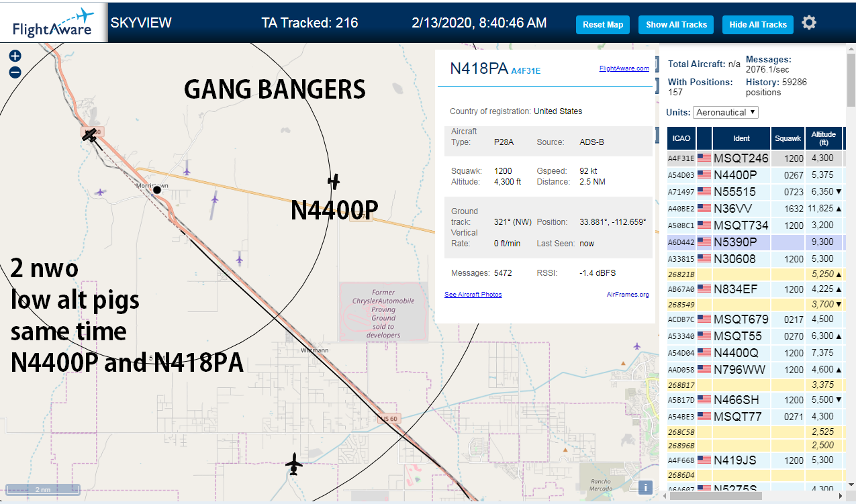Screen dimensions: 856x504
Task: Select the black jet icon at map bottom
Action: coord(293,464)
